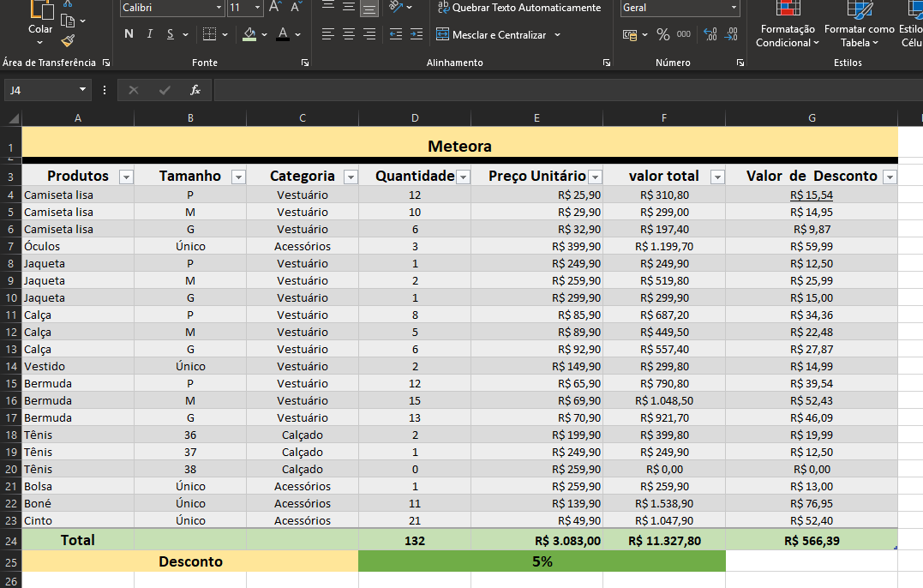Open the Produtos column filter dropdown
The width and height of the screenshot is (923, 588).
[126, 177]
